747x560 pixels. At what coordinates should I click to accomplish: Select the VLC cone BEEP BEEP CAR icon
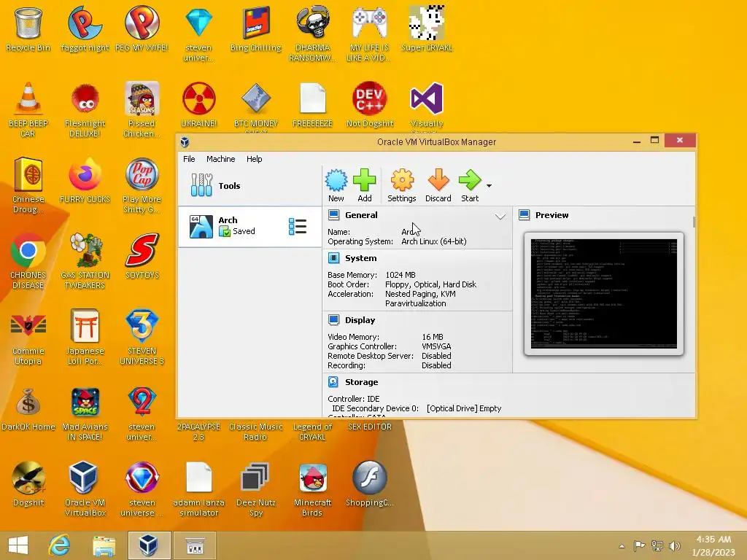28,109
